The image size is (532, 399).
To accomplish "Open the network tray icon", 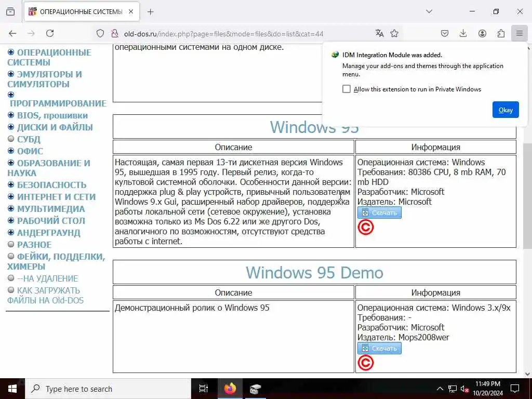I will 453,389.
